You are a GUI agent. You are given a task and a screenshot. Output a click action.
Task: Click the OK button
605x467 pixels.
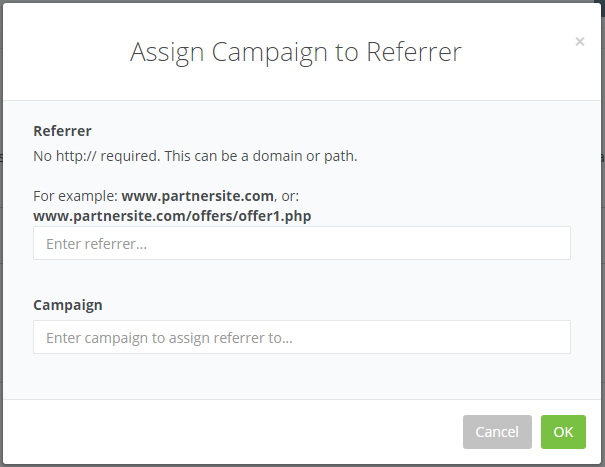pos(563,432)
